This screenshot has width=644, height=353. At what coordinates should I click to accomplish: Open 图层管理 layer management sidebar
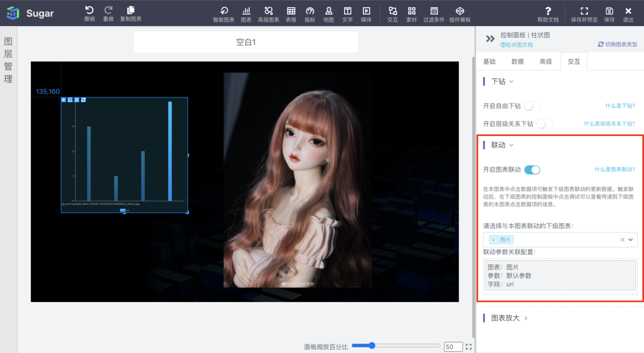(8, 60)
